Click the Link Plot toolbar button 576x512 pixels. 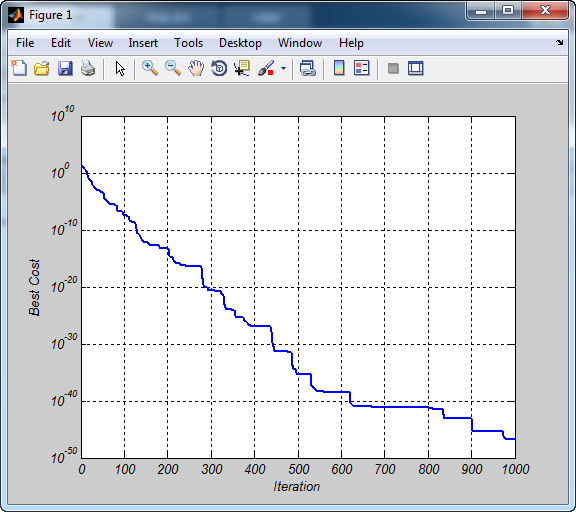pos(307,68)
